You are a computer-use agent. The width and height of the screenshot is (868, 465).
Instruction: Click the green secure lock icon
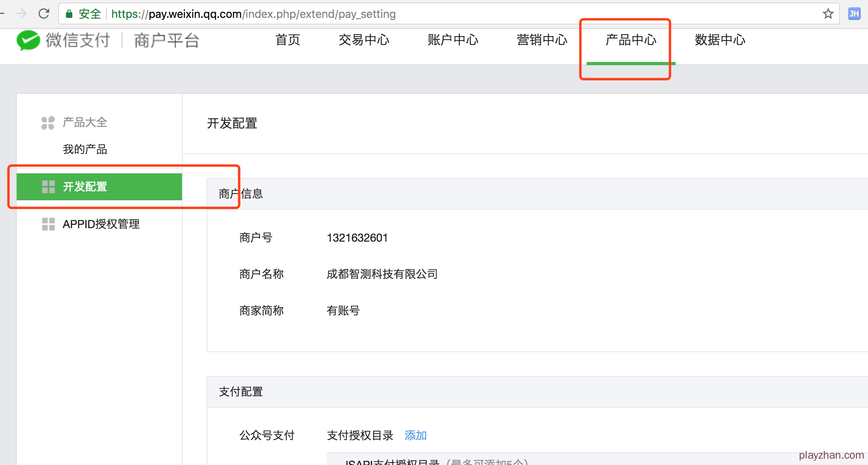(69, 14)
